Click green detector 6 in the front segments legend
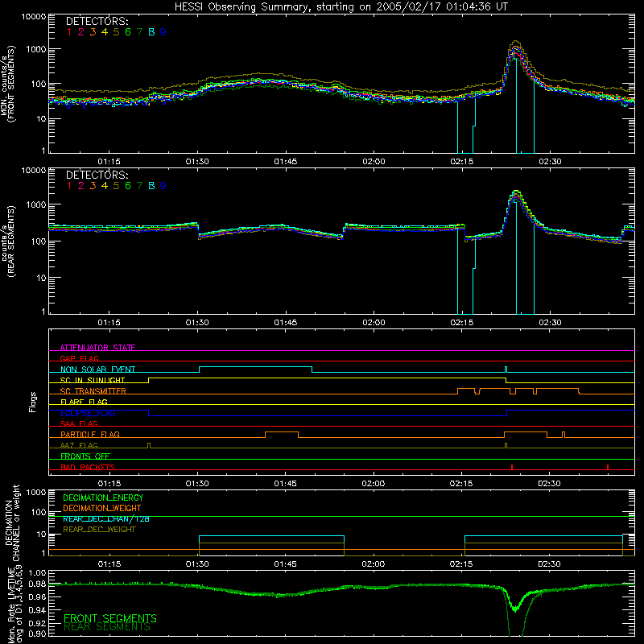 [x=128, y=31]
